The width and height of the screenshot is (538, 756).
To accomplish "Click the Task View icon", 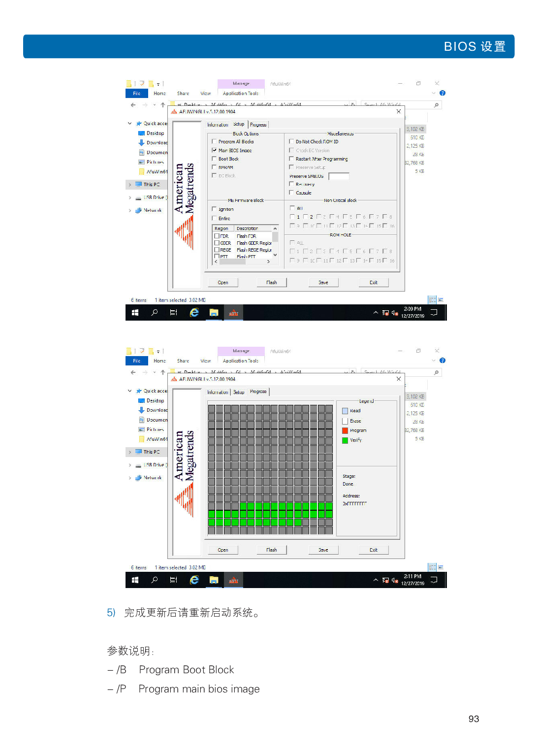I will pyautogui.click(x=173, y=312).
